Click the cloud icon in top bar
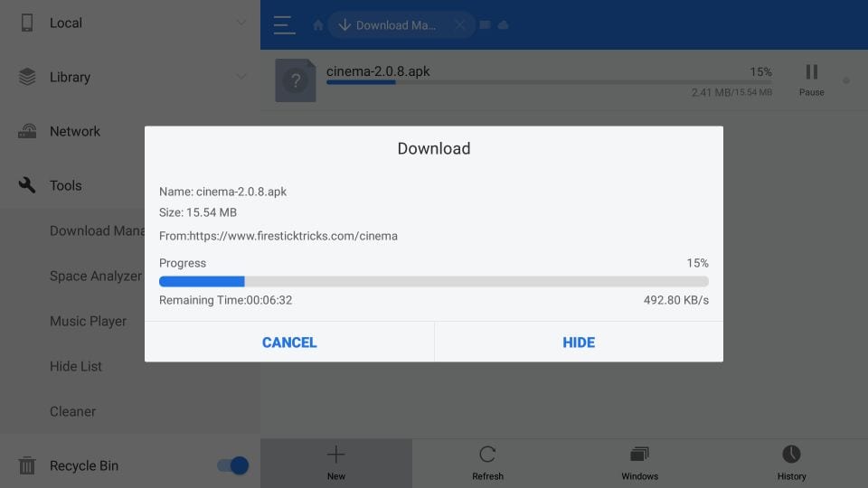Viewport: 868px width, 488px height. (504, 25)
